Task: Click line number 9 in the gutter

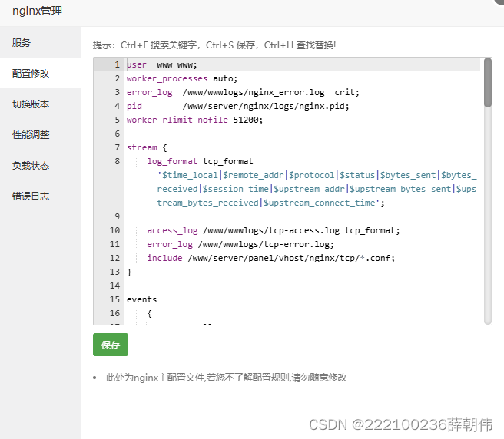Action: tap(118, 216)
